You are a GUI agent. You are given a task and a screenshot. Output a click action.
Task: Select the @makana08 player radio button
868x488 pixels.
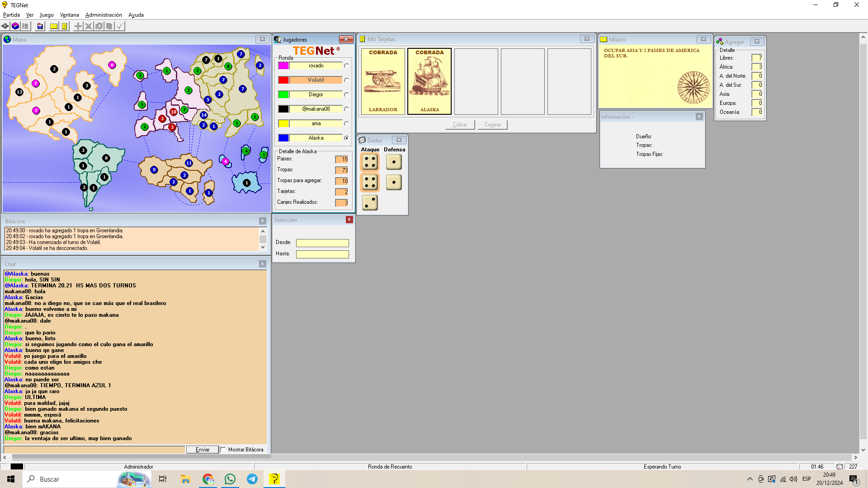pos(347,109)
